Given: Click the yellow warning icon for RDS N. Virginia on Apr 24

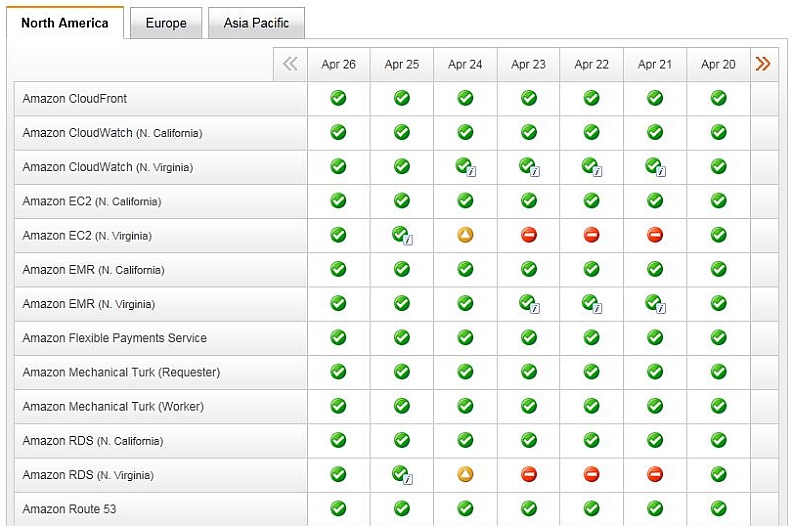Looking at the screenshot, I should pos(465,474).
